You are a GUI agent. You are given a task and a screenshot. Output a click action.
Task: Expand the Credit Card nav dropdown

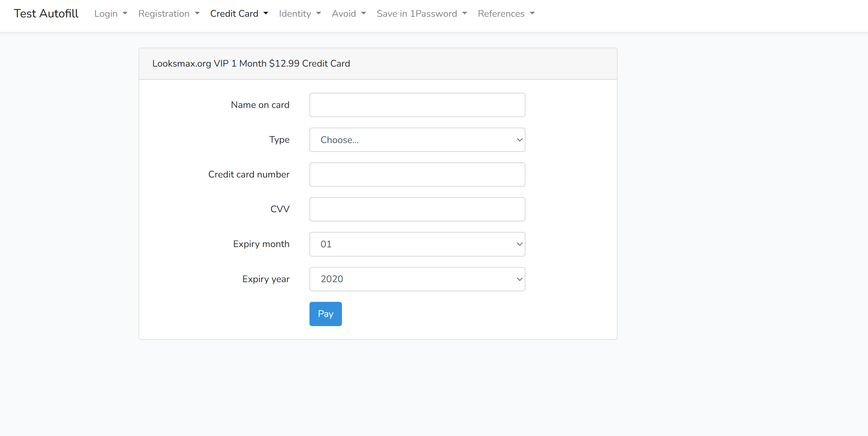click(x=239, y=13)
